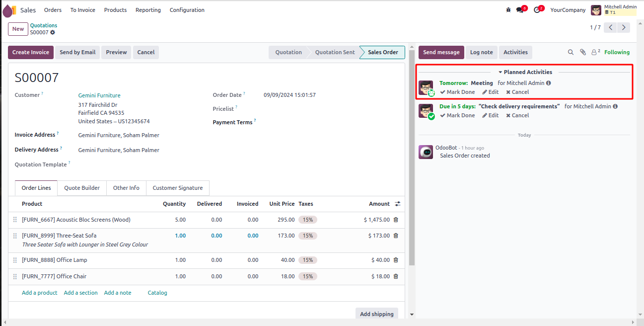Open the activities clock icon in navbar
This screenshot has width=644, height=326.
538,10
